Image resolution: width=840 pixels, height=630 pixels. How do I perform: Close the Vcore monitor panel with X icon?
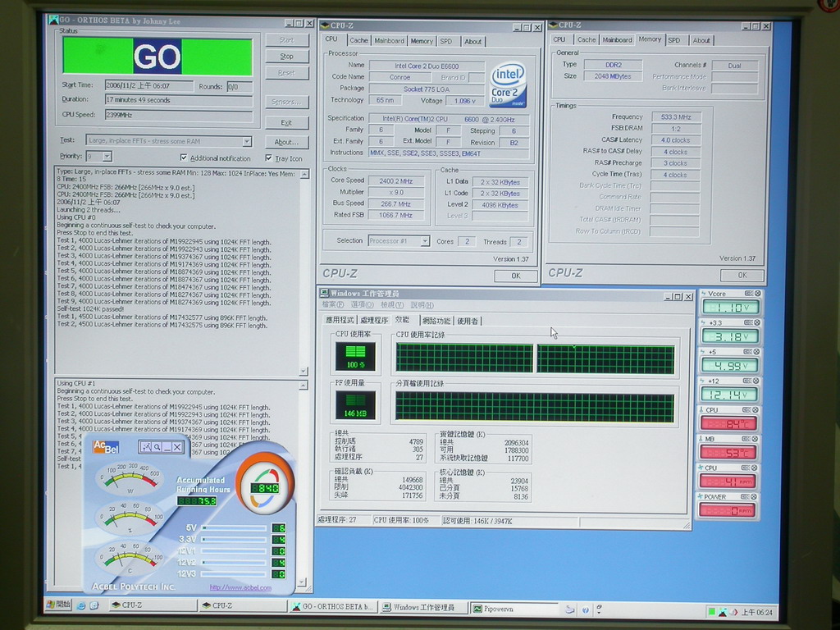[757, 294]
